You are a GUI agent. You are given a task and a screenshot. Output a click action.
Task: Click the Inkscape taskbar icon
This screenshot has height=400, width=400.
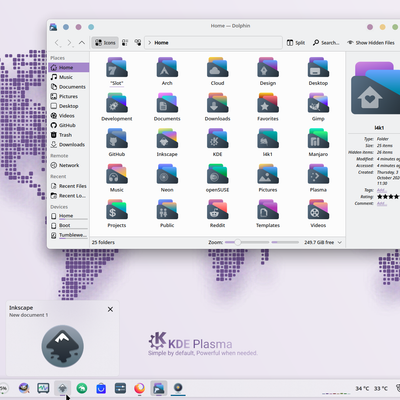click(63, 388)
